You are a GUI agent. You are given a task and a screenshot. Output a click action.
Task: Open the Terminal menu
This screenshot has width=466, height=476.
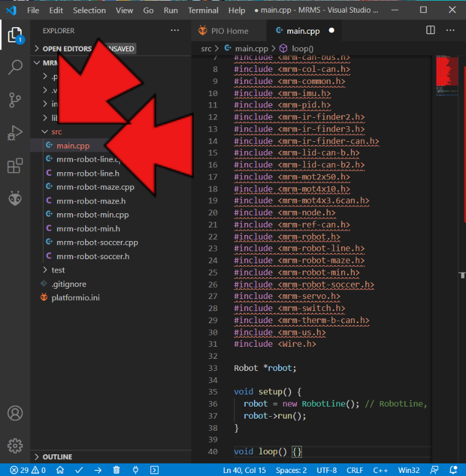(203, 10)
